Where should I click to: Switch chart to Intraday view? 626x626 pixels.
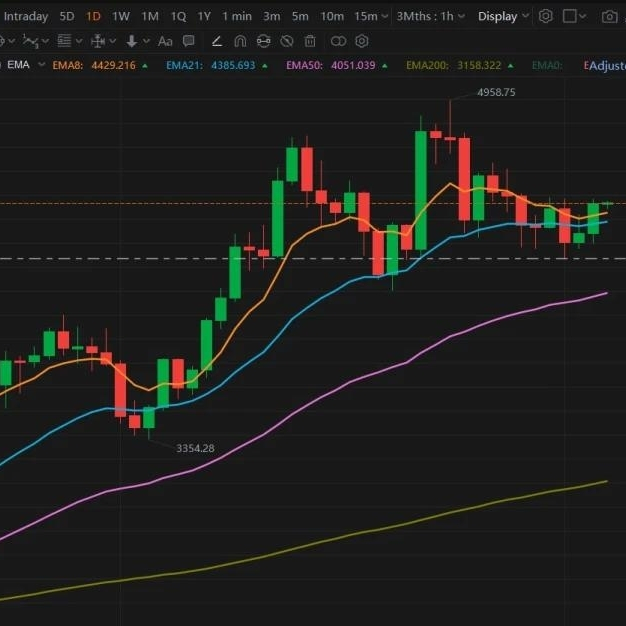click(26, 16)
